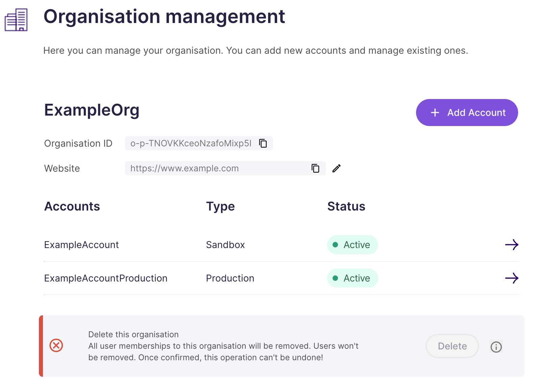534x392 pixels.
Task: Click the Sandbox type cell
Action: tap(225, 245)
